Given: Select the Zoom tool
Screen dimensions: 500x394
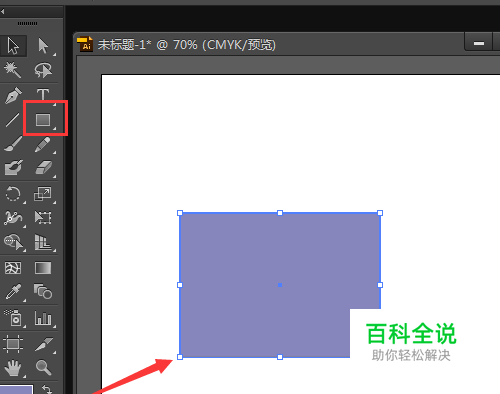Looking at the screenshot, I should [x=43, y=368].
